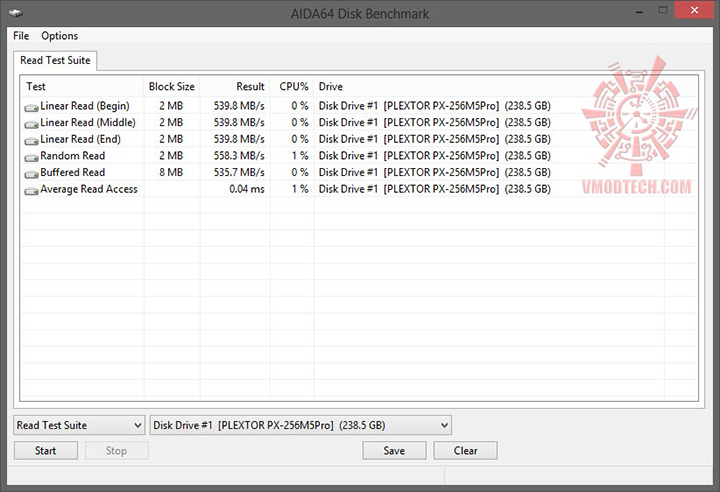
Task: Click the Block Size column header
Action: (x=172, y=86)
